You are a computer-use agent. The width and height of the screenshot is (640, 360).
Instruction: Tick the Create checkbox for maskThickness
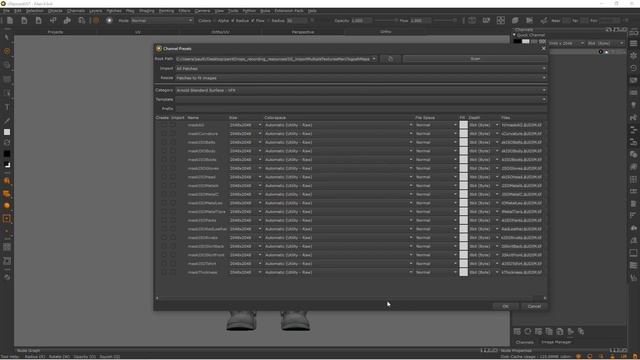164,272
